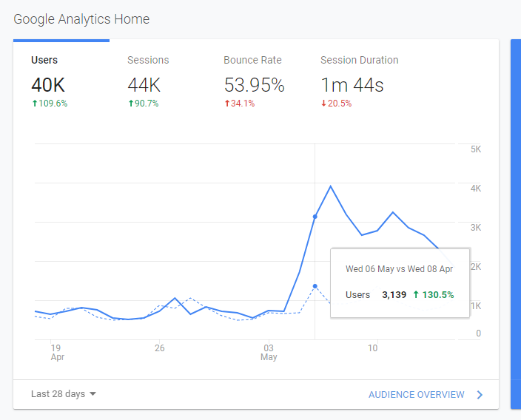Click the 26 date axis label
The height and width of the screenshot is (420, 521).
160,348
